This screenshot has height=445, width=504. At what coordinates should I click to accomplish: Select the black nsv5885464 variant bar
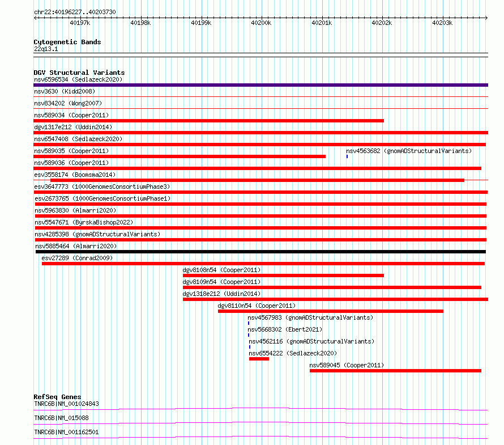coord(260,252)
